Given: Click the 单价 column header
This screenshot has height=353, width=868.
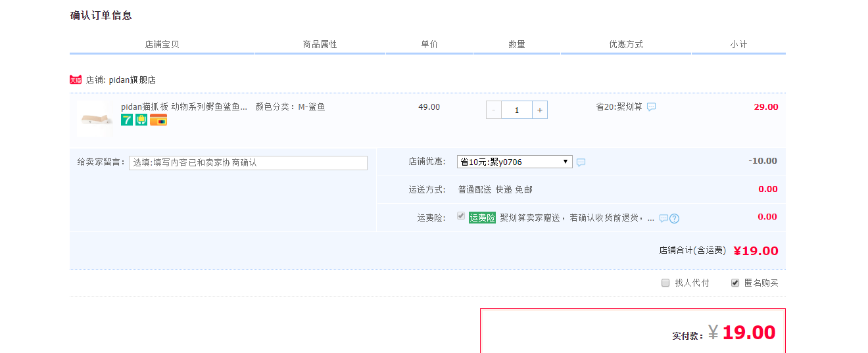Looking at the screenshot, I should (429, 44).
